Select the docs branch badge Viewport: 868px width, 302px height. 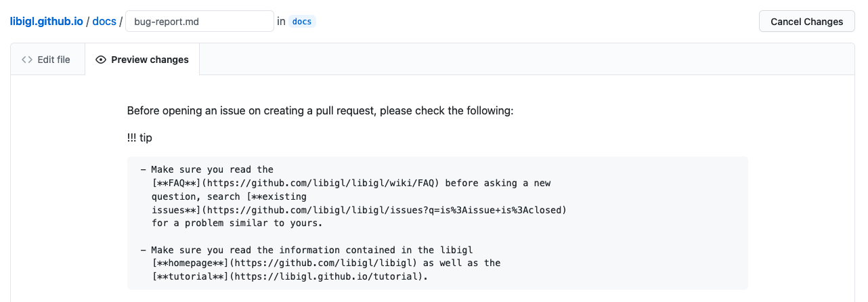pyautogui.click(x=302, y=22)
